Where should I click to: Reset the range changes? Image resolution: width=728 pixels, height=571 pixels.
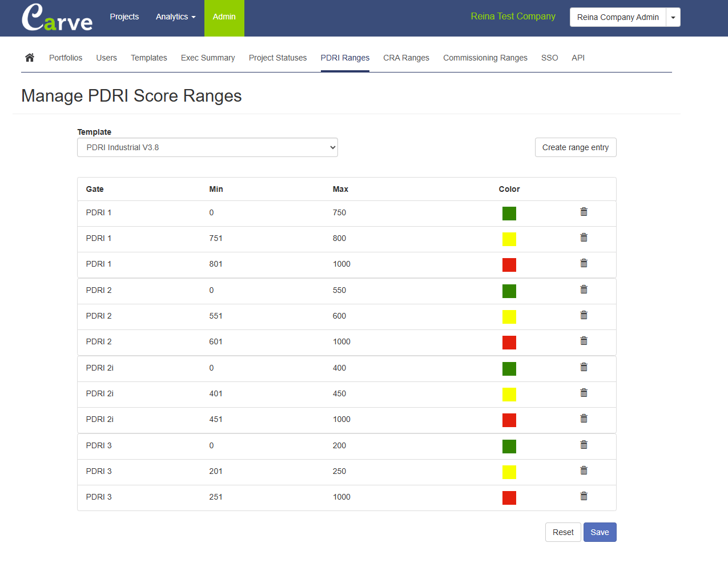(x=563, y=532)
